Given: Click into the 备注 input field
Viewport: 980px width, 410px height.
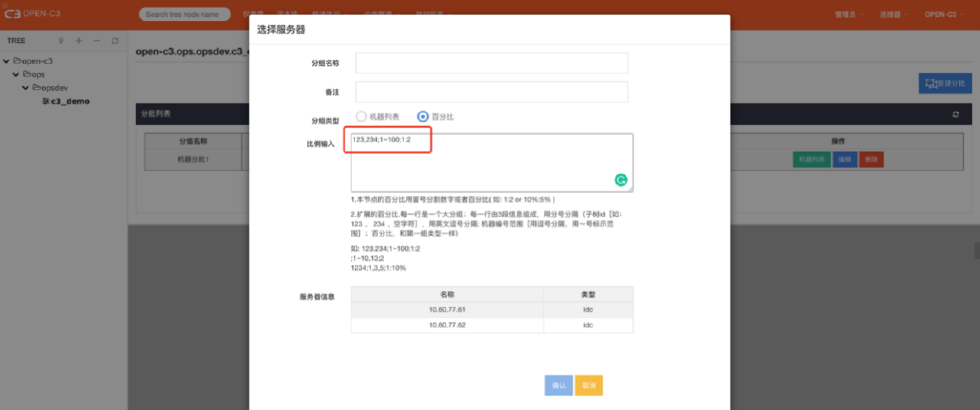Looking at the screenshot, I should click(x=492, y=92).
